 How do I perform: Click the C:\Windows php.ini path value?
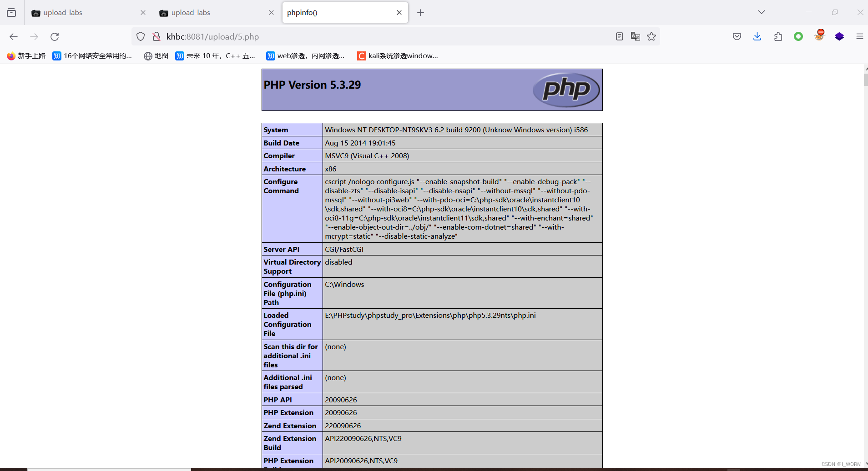[344, 285]
